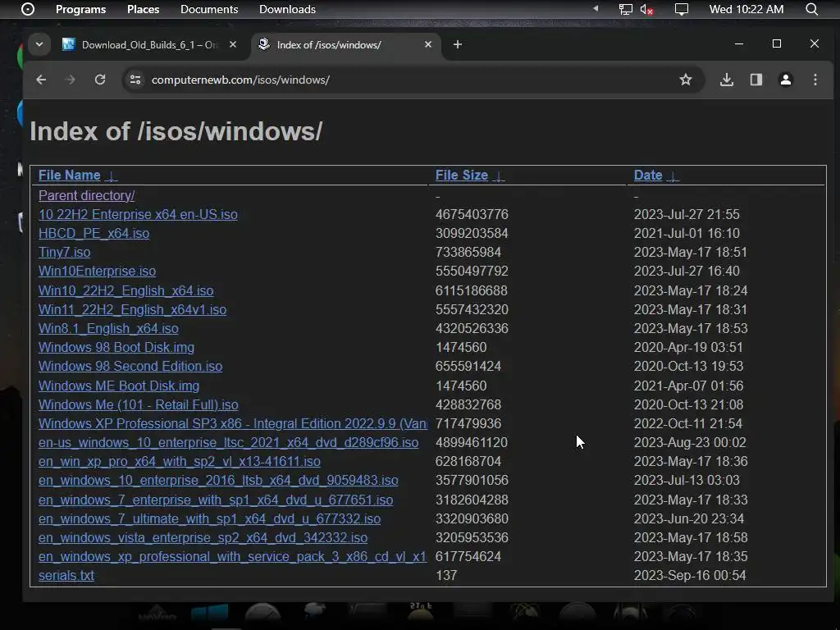Open serials.txt file link
840x630 pixels.
pos(66,575)
